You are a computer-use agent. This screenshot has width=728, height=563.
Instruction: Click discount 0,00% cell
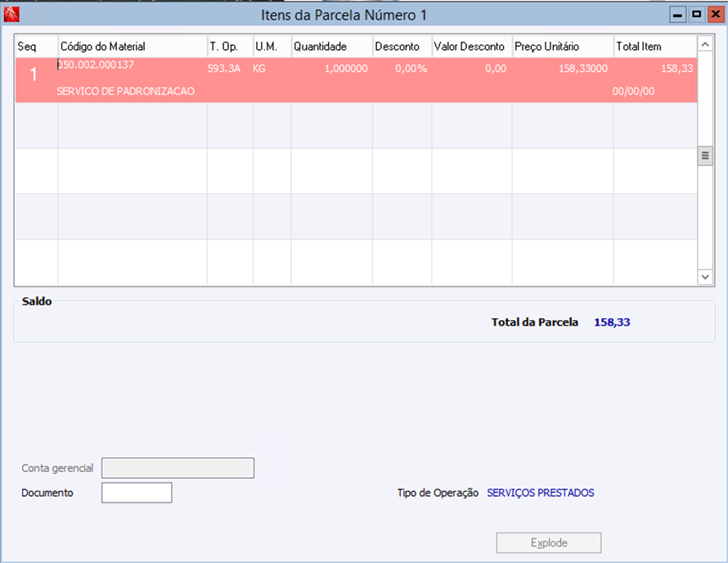pyautogui.click(x=411, y=69)
